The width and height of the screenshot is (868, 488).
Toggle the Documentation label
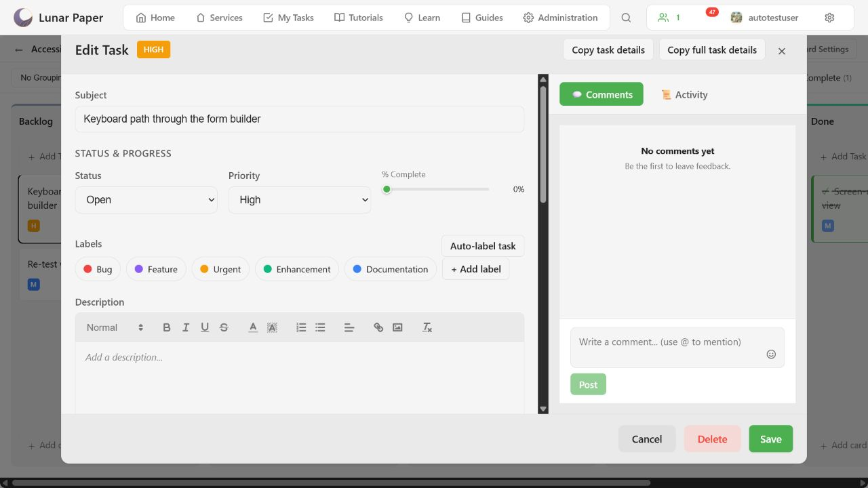(x=391, y=269)
